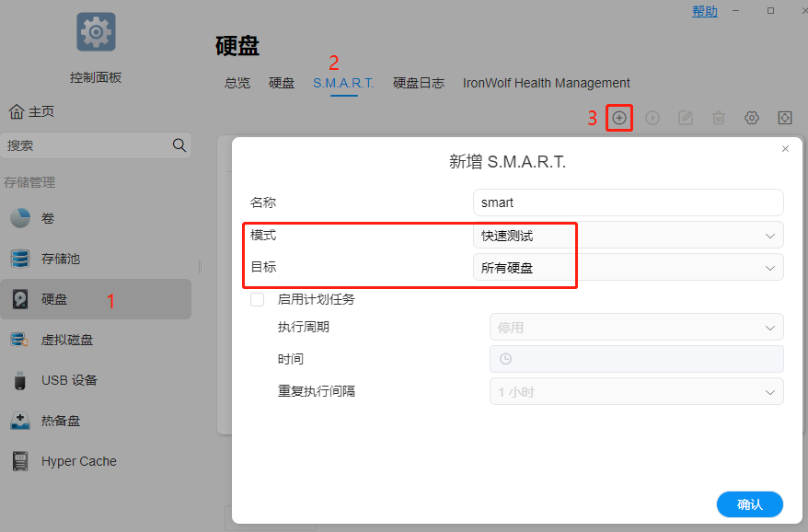Click the 控制面板 label
The height and width of the screenshot is (532, 808).
pyautogui.click(x=96, y=77)
